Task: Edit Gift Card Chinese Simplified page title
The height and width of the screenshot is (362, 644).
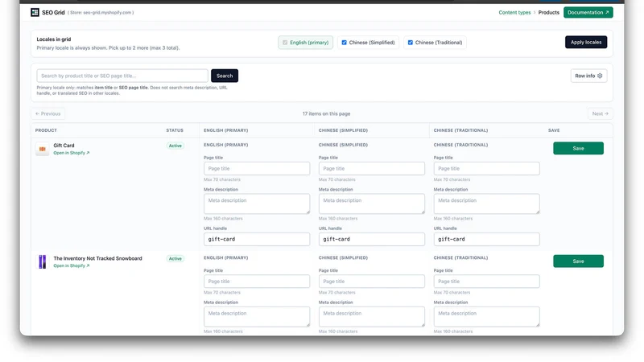Action: pyautogui.click(x=372, y=168)
